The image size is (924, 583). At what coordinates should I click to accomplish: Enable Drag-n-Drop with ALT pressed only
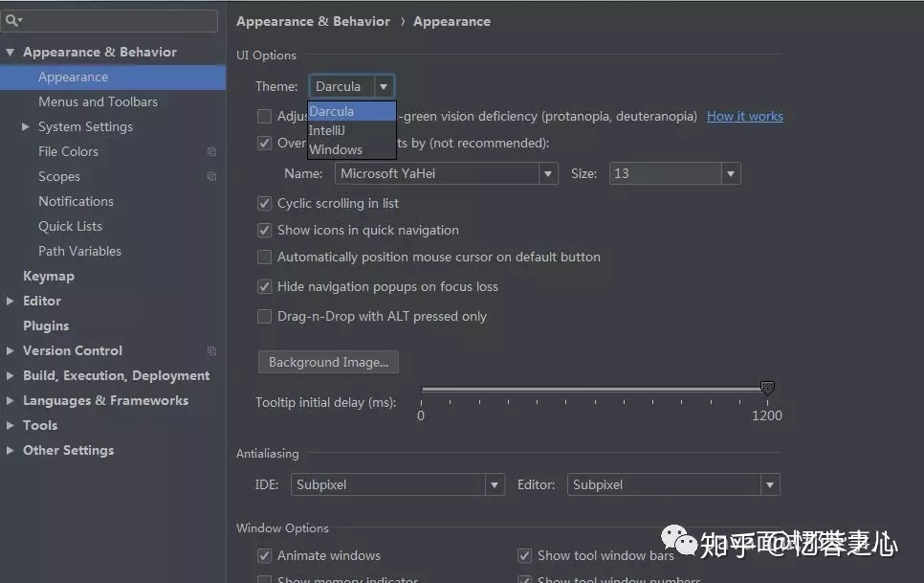click(264, 317)
